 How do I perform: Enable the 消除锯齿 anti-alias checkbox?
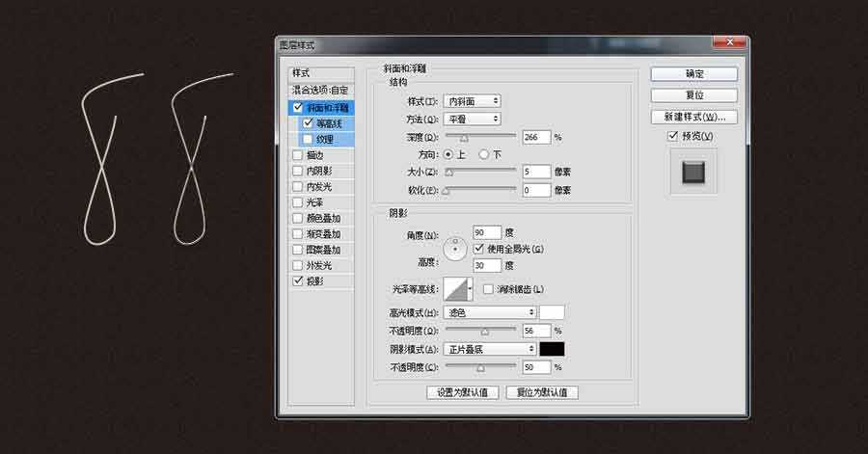pos(488,289)
